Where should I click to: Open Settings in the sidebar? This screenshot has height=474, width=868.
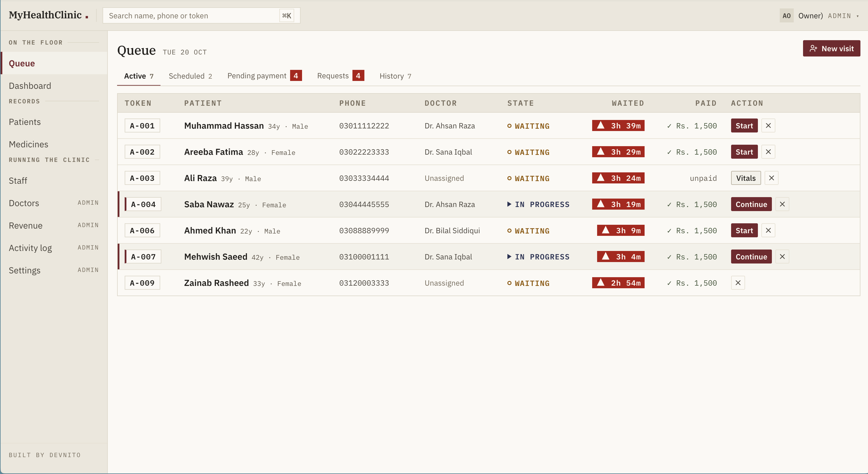[54, 270]
